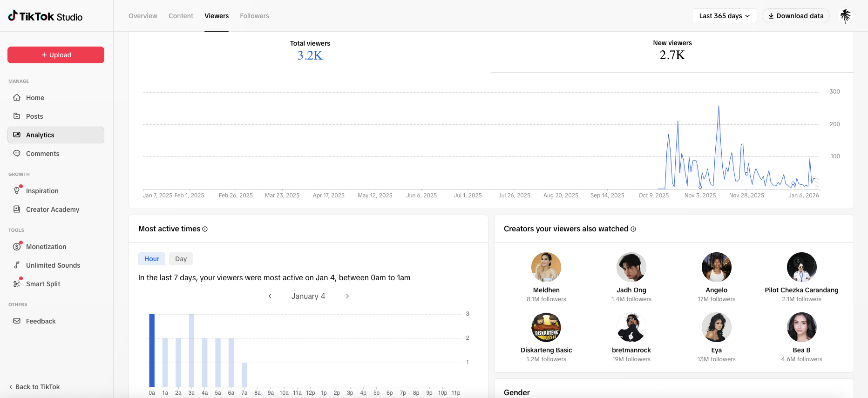Screen dimensions: 868x398
Task: Click the Unlimited Sounds music note icon
Action: pyautogui.click(x=17, y=265)
